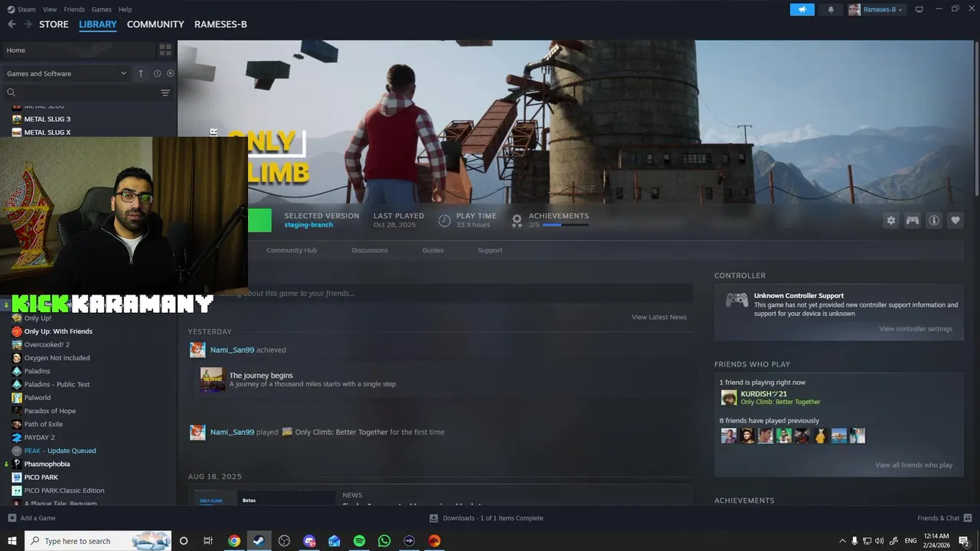980x551 pixels.
Task: Click Nami_San99 name beside 'achieved'
Action: pyautogui.click(x=232, y=350)
